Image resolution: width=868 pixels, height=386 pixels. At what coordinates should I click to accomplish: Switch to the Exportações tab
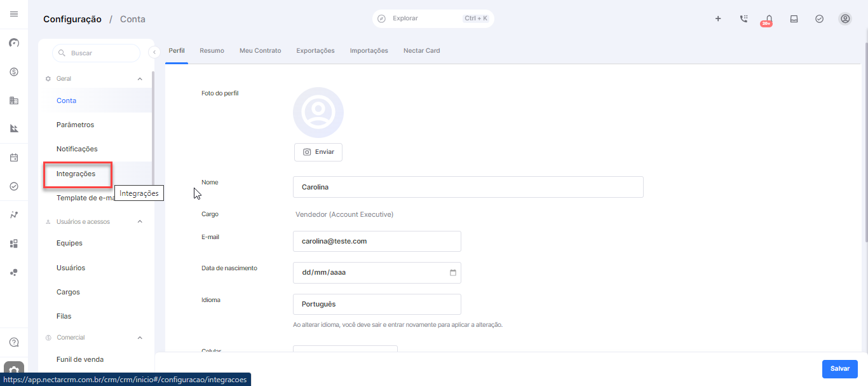point(315,51)
